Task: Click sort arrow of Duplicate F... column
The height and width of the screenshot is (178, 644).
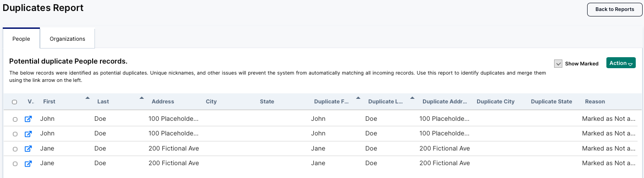Action: click(358, 97)
